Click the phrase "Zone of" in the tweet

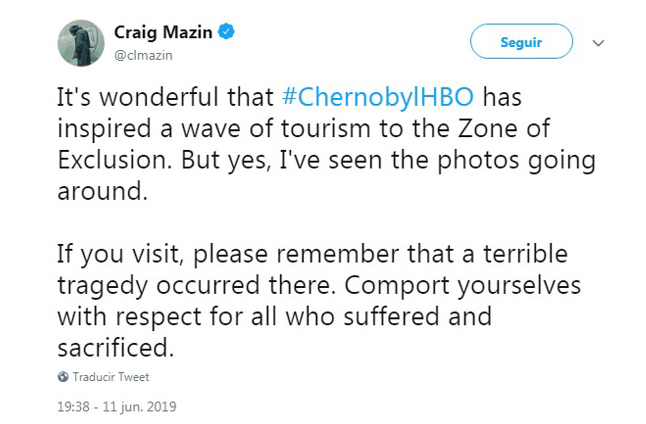click(x=517, y=130)
